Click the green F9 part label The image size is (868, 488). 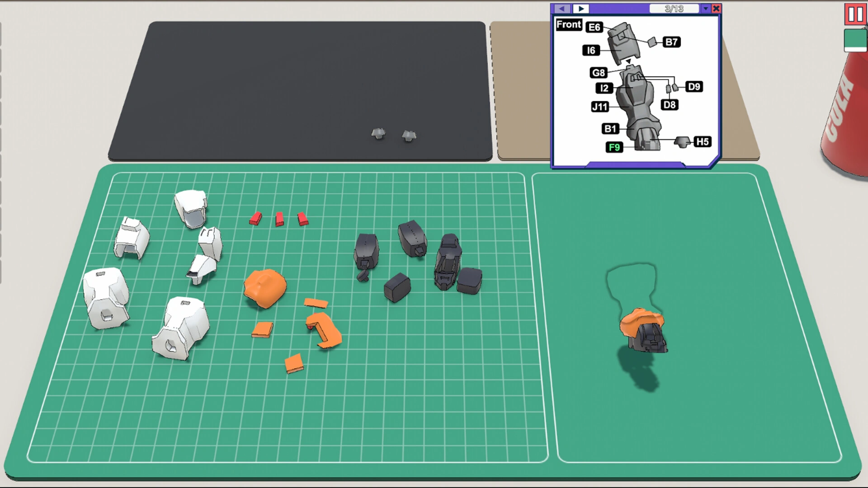point(614,147)
